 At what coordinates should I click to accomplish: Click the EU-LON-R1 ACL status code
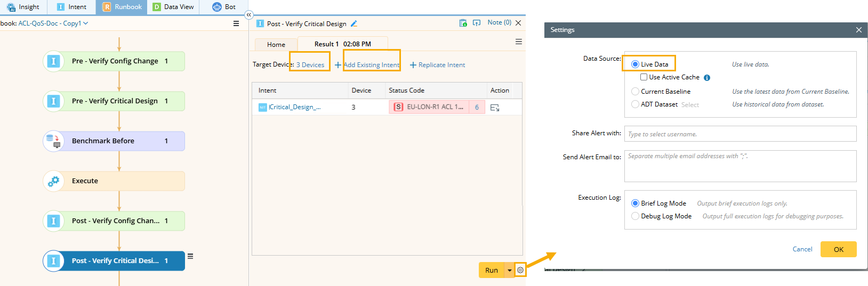pyautogui.click(x=429, y=107)
